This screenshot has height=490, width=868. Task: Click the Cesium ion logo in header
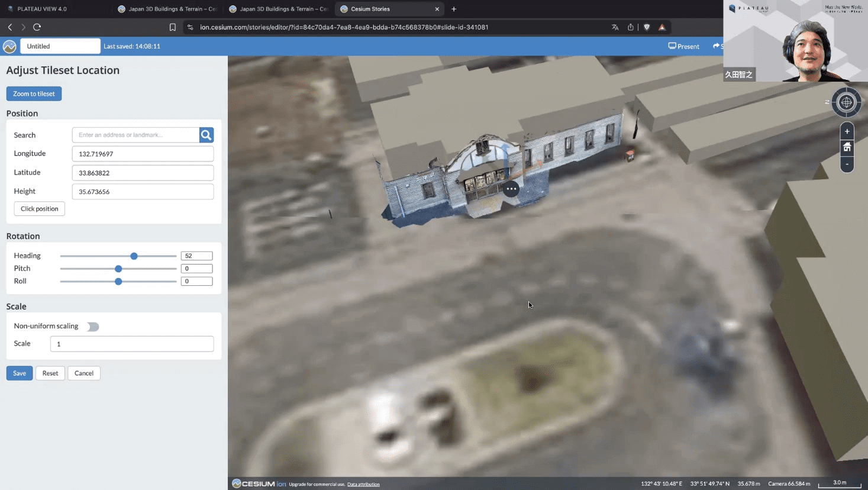coord(9,46)
